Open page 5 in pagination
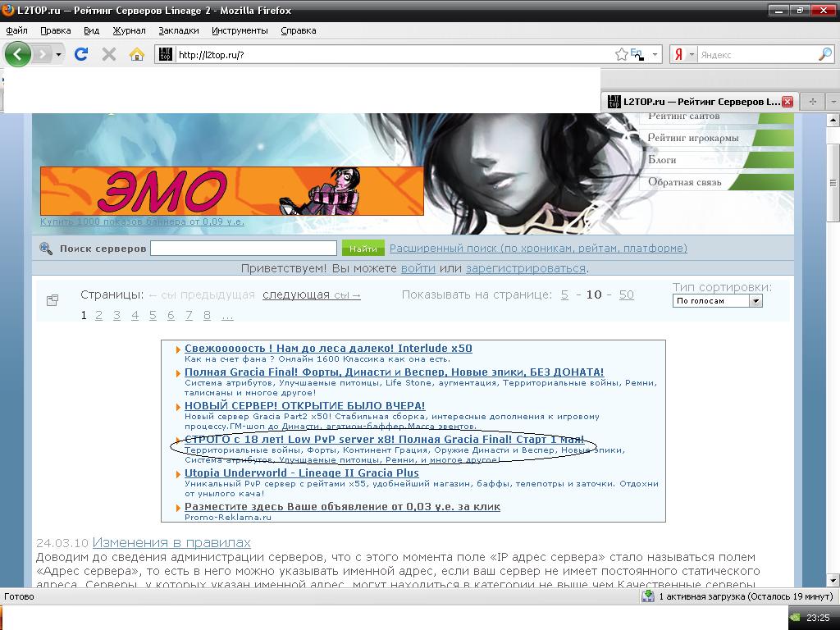Viewport: 840px width, 630px height. [x=153, y=316]
